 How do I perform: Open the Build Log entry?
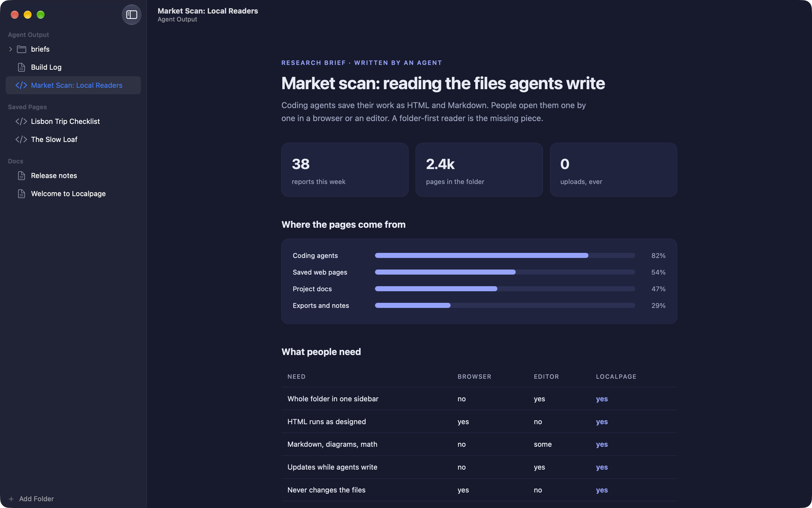73,67
